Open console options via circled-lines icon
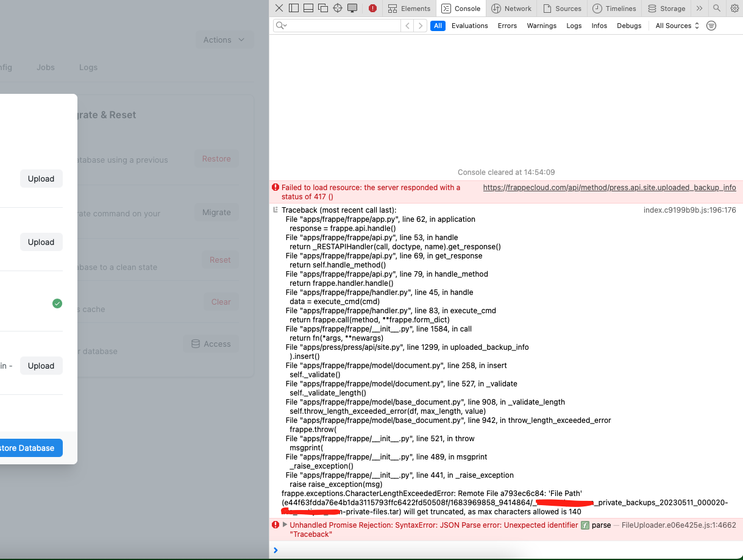The image size is (743, 560). (711, 26)
